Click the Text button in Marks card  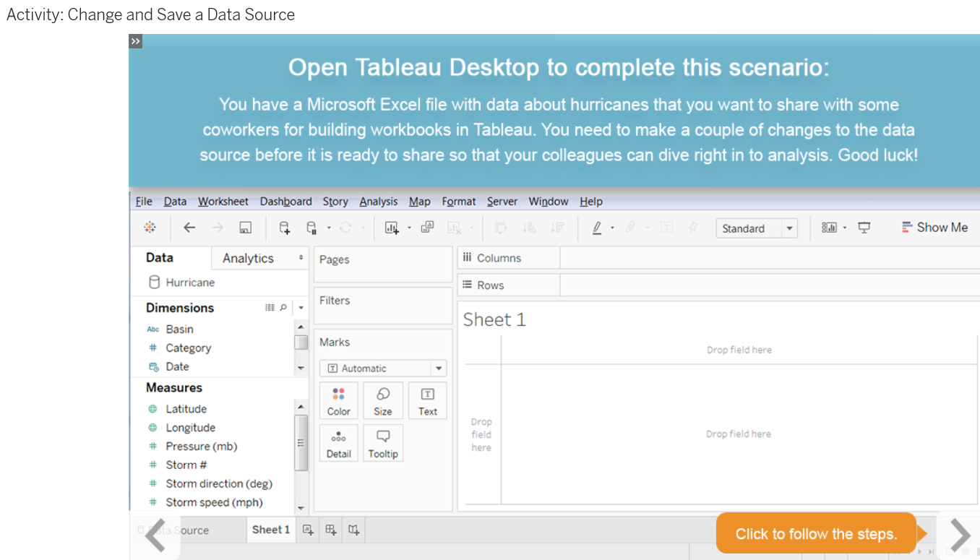coord(428,400)
